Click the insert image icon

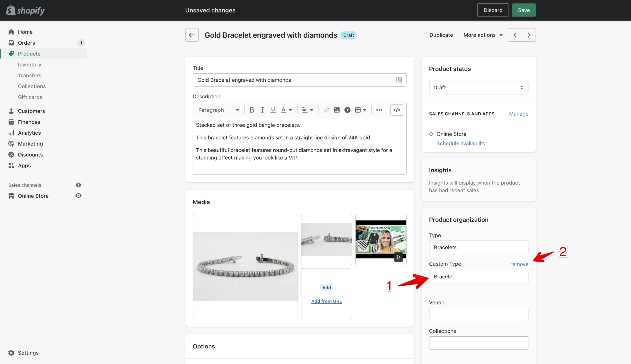coord(337,110)
